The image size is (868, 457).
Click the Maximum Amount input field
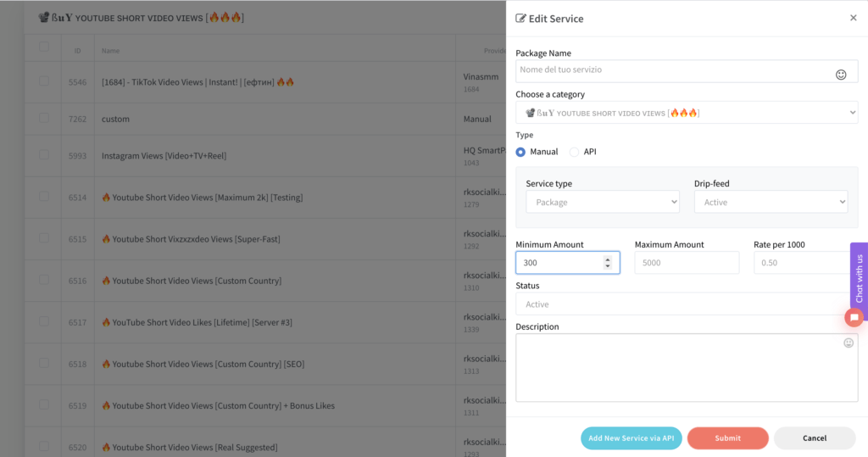(x=687, y=263)
